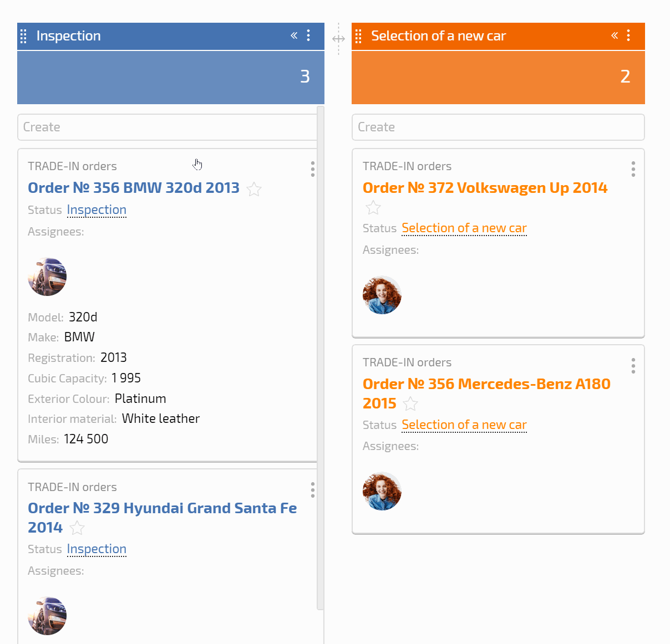Open Order № 356 BMW 320d 2013 link
670x644 pixels.
[x=134, y=188]
